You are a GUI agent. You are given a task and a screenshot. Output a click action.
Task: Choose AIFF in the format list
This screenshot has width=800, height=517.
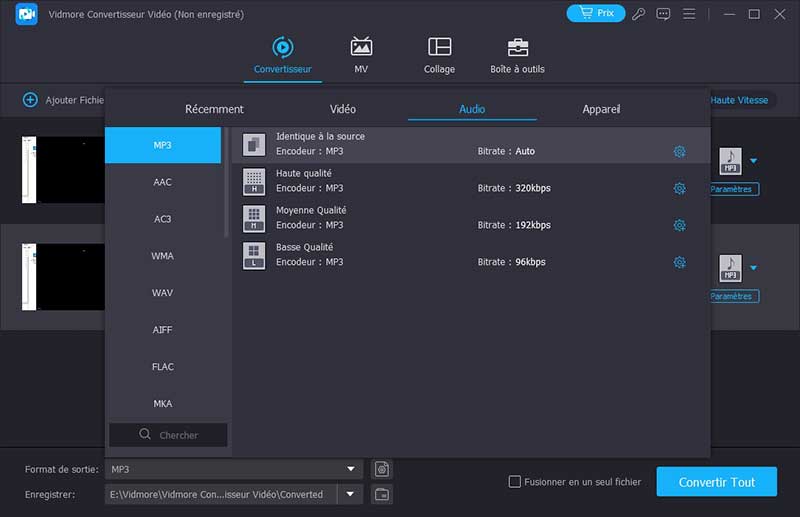163,330
